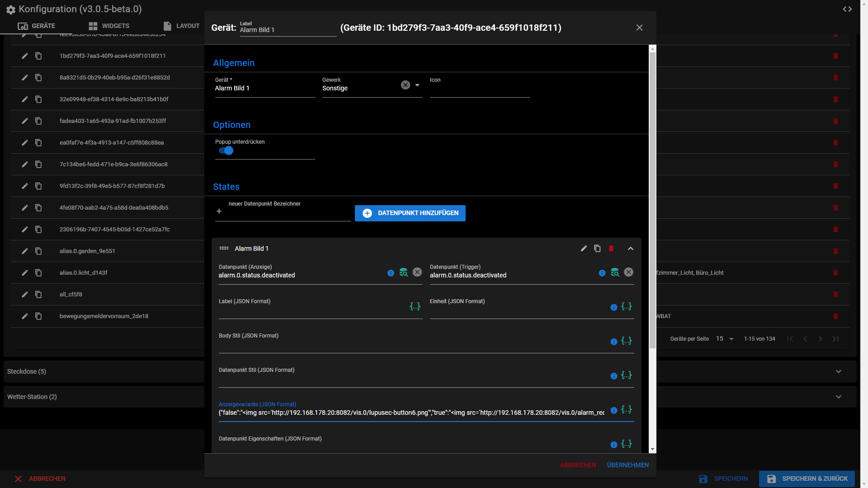Expand the Steckdose (5) section
Image resolution: width=868 pixels, height=488 pixels.
[839, 371]
